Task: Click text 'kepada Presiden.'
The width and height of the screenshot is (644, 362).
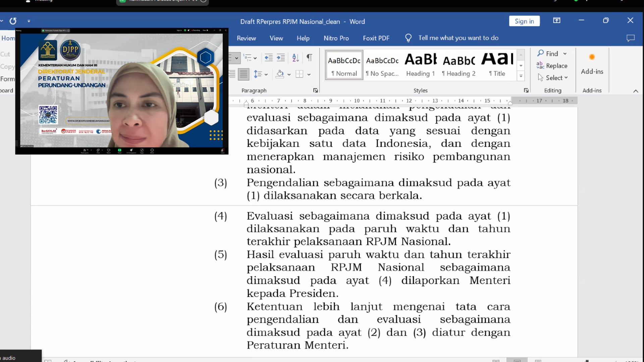Action: click(292, 294)
